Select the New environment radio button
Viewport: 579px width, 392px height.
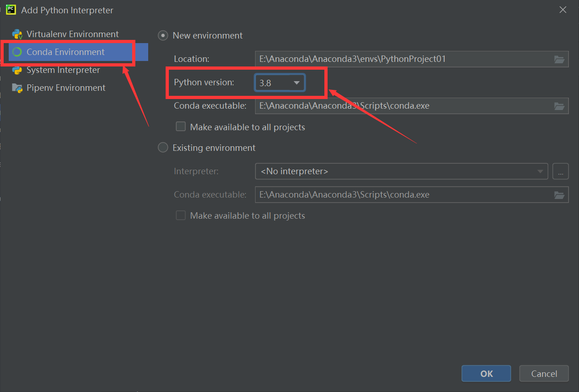tap(163, 35)
